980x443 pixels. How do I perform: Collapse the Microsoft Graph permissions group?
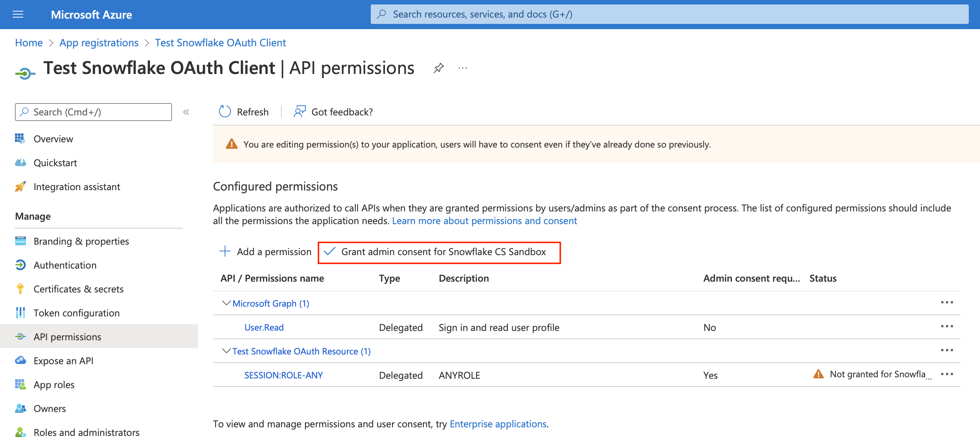[226, 303]
